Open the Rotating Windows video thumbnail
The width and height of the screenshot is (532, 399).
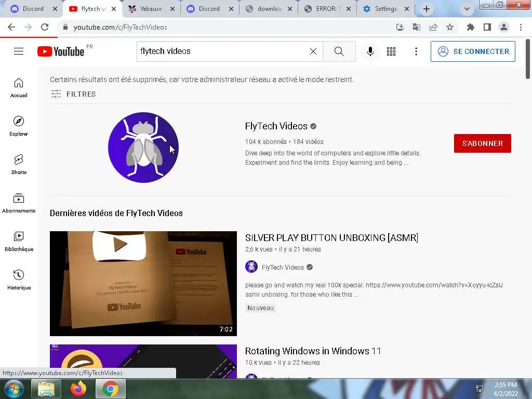pyautogui.click(x=143, y=362)
